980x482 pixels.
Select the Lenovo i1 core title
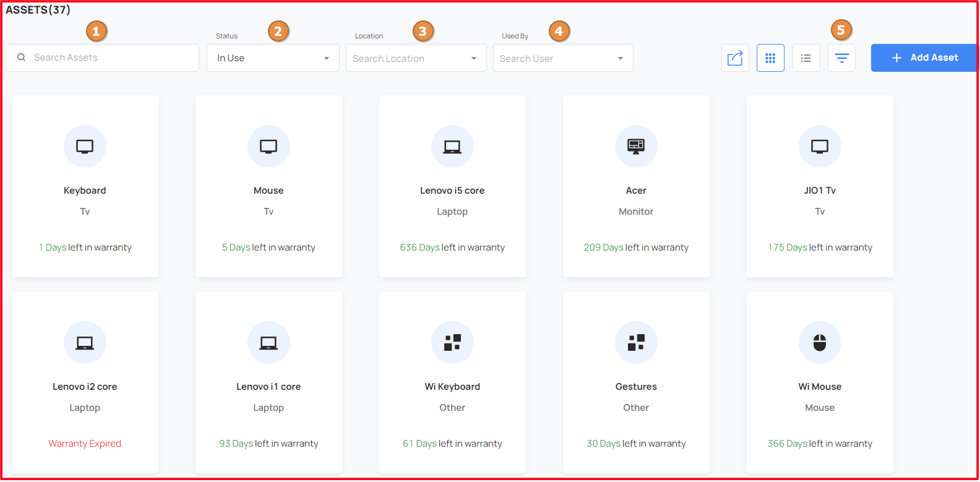coord(269,387)
